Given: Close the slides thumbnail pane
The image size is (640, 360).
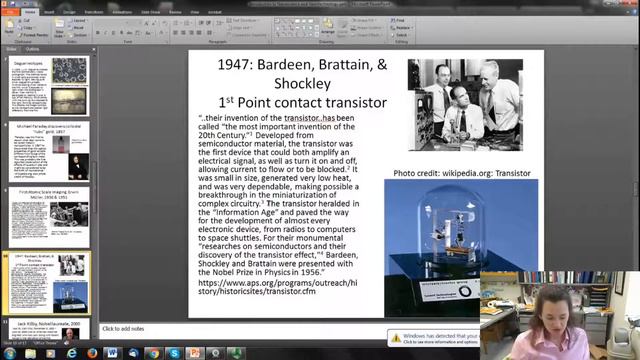Looking at the screenshot, I should [93, 49].
